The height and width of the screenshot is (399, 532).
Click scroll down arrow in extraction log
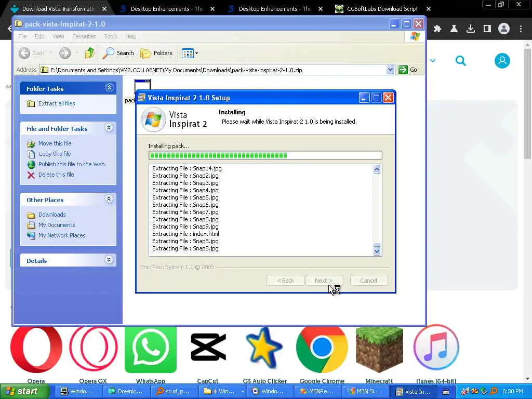pyautogui.click(x=377, y=251)
